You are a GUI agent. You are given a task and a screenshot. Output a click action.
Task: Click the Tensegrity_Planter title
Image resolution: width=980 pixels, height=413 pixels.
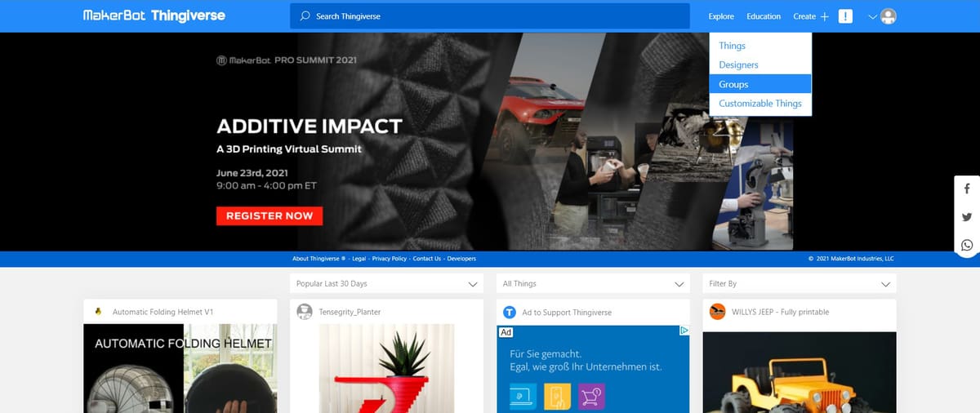(x=350, y=312)
